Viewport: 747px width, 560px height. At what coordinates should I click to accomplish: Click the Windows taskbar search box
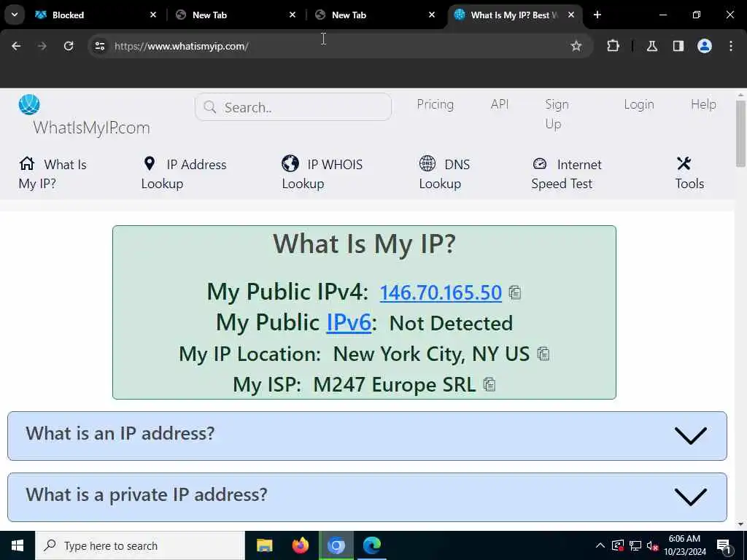coord(139,545)
